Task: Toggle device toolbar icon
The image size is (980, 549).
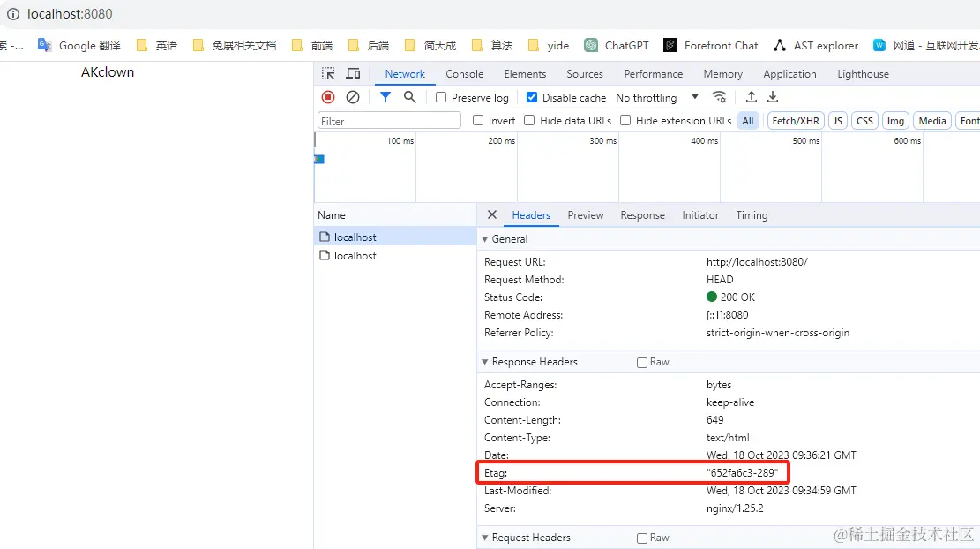Action: click(353, 74)
